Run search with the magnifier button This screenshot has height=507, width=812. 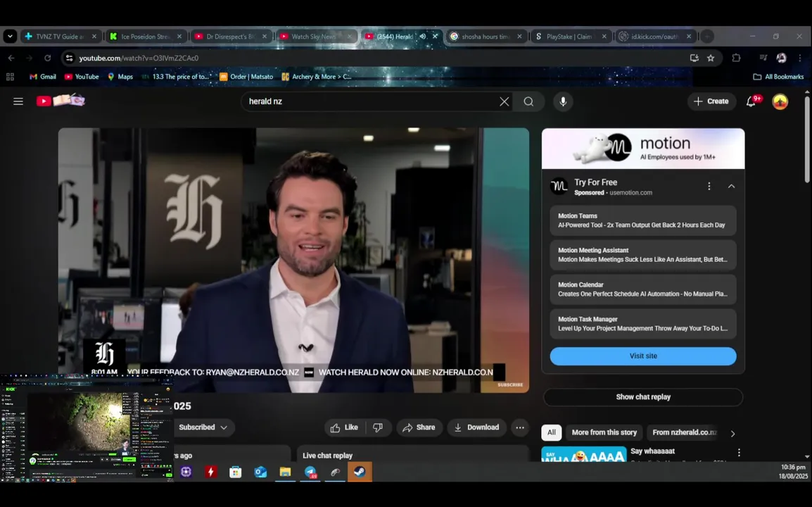pyautogui.click(x=528, y=101)
